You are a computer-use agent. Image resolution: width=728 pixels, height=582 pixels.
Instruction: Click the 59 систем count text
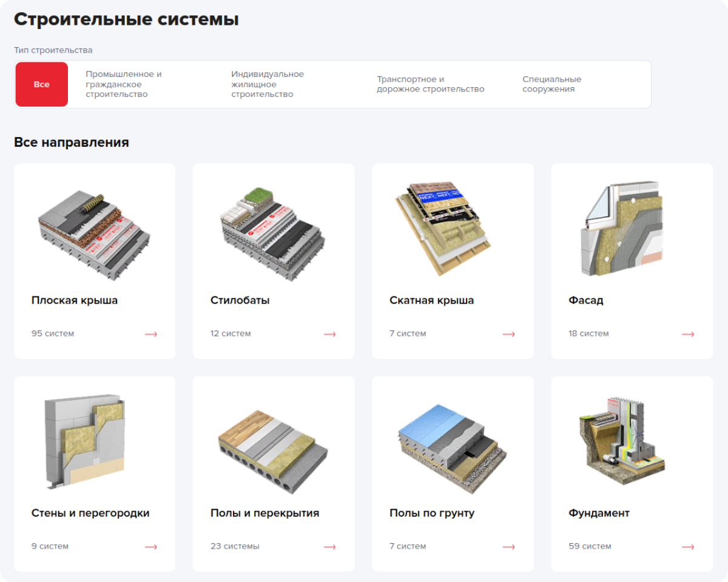(x=590, y=546)
